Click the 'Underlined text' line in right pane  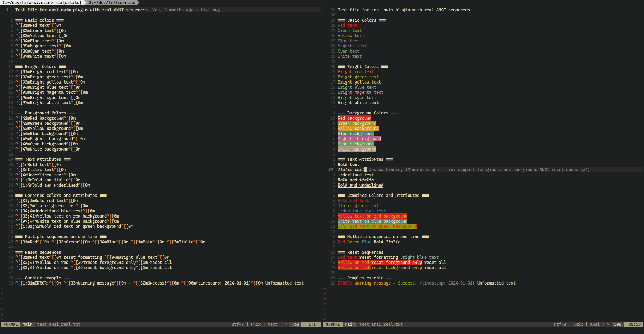pyautogui.click(x=356, y=175)
